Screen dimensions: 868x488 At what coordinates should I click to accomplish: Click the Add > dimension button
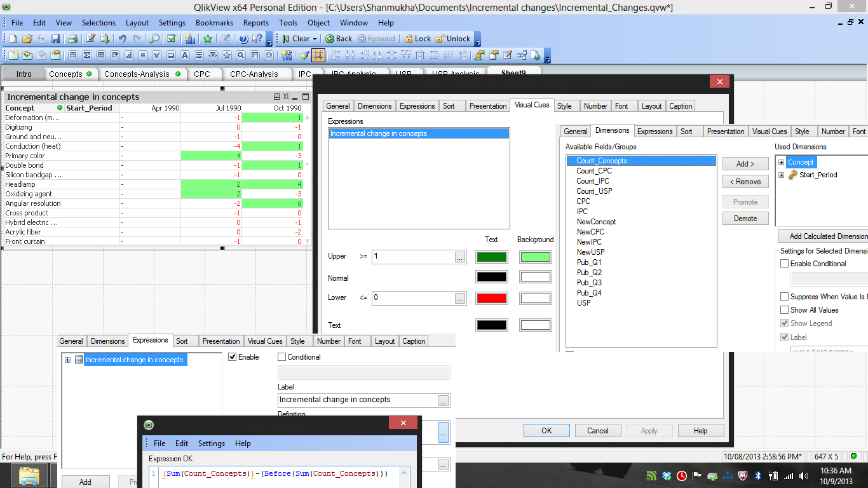(745, 164)
